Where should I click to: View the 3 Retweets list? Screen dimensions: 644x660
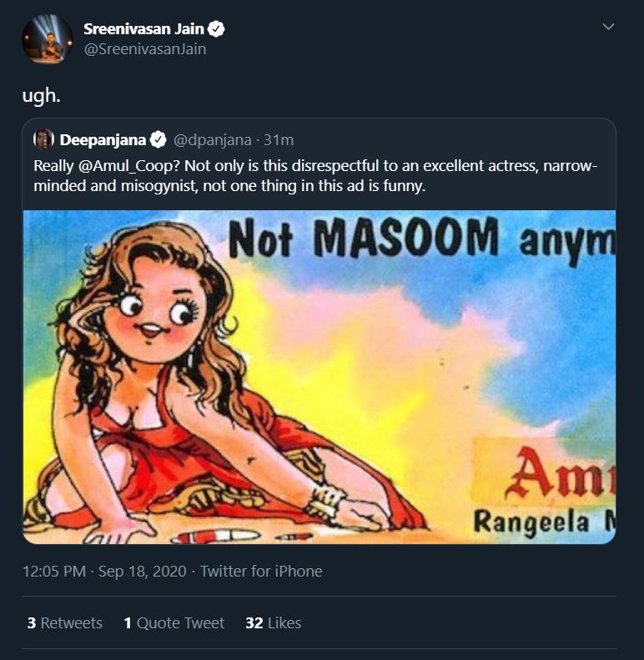(x=65, y=623)
